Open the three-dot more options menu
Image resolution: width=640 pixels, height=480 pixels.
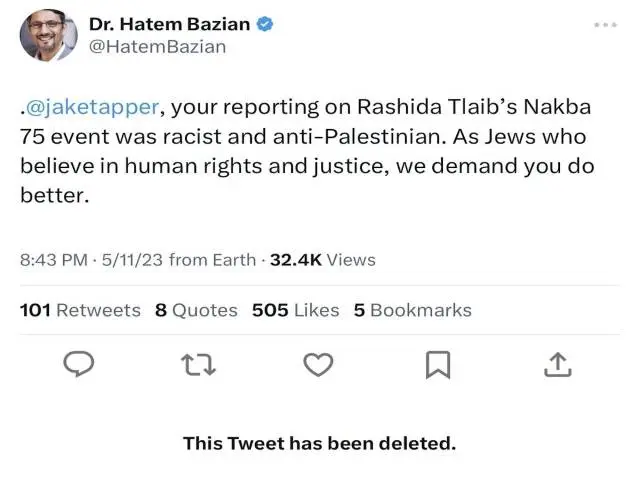tap(606, 24)
